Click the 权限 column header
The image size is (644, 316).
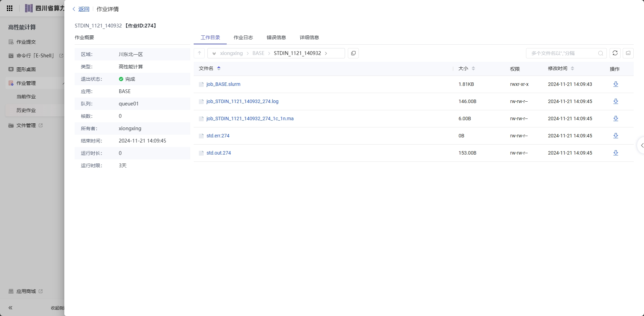[515, 69]
